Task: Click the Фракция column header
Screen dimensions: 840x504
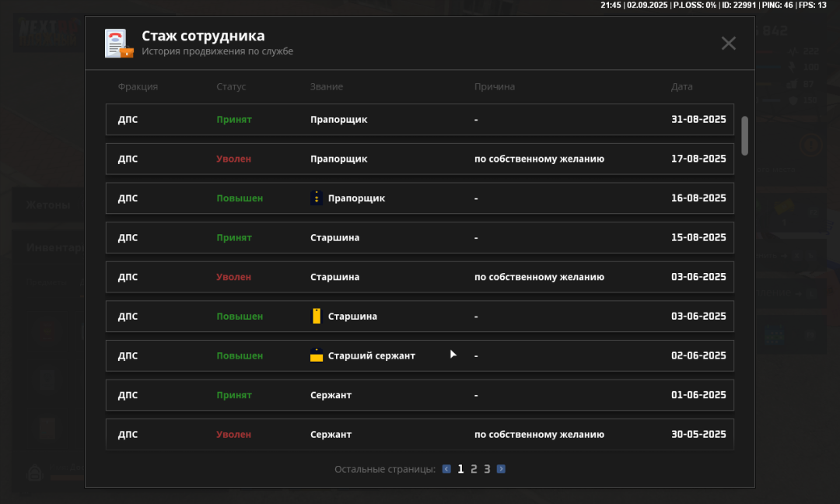Action: pyautogui.click(x=138, y=87)
